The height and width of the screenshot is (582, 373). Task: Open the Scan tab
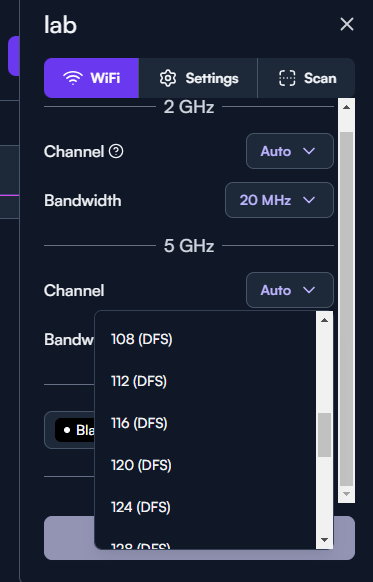click(x=307, y=78)
